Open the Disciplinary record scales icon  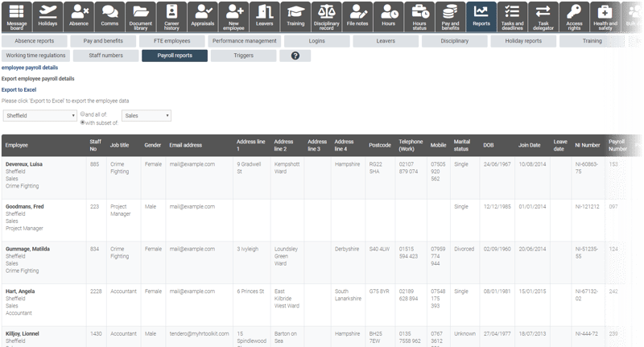[x=327, y=17]
